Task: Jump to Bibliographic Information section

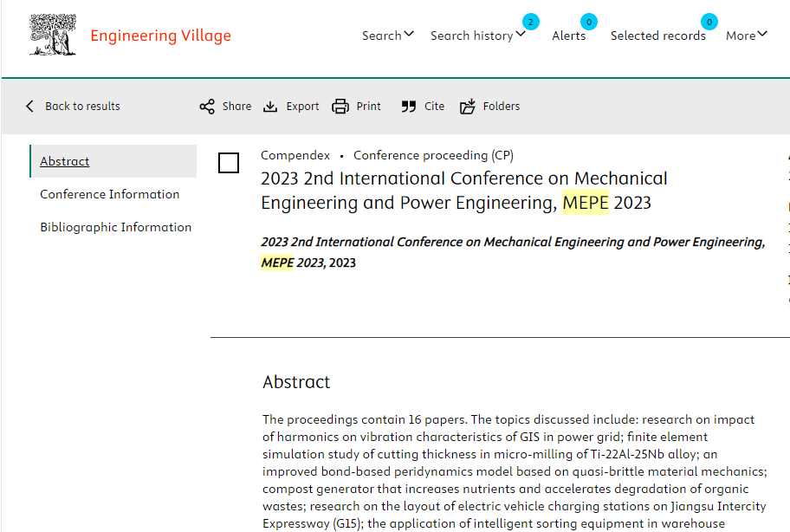Action: (x=115, y=227)
